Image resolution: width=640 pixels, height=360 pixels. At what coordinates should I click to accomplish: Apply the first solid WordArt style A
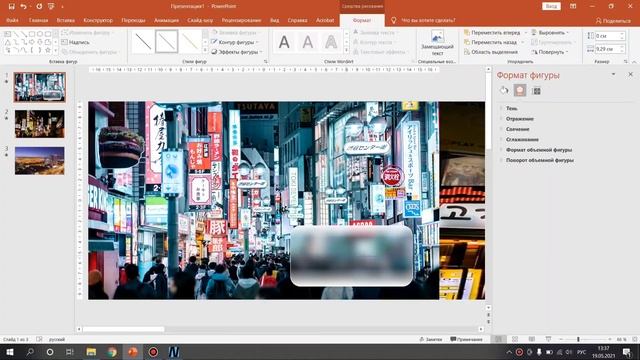pyautogui.click(x=284, y=42)
